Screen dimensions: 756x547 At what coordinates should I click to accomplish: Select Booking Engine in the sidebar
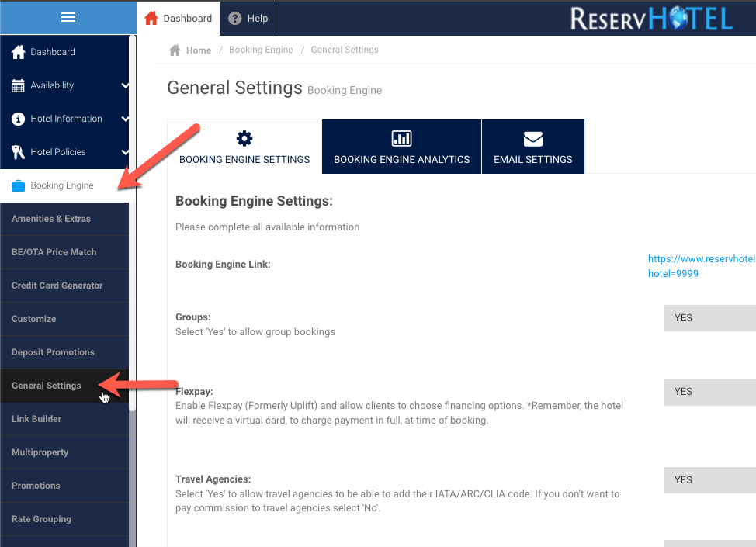64,185
